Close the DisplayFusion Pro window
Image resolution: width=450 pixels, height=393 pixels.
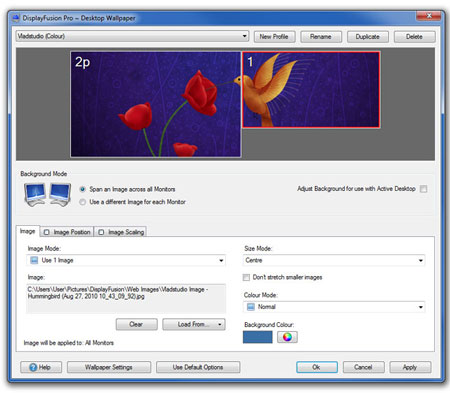(429, 16)
